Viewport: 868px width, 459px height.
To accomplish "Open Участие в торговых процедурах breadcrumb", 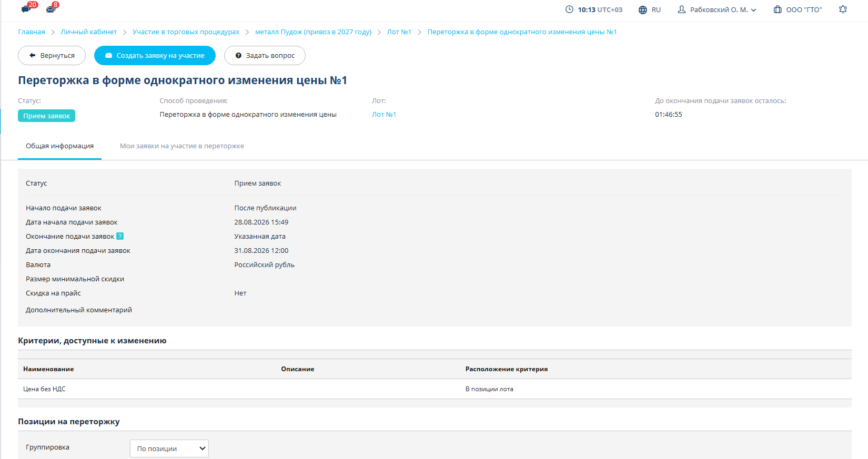I will pos(186,32).
